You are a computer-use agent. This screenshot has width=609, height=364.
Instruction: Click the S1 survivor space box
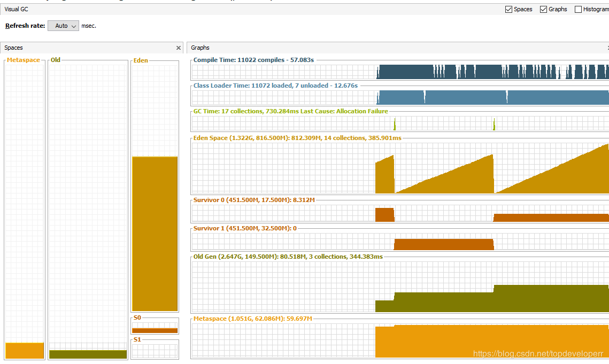tap(155, 351)
